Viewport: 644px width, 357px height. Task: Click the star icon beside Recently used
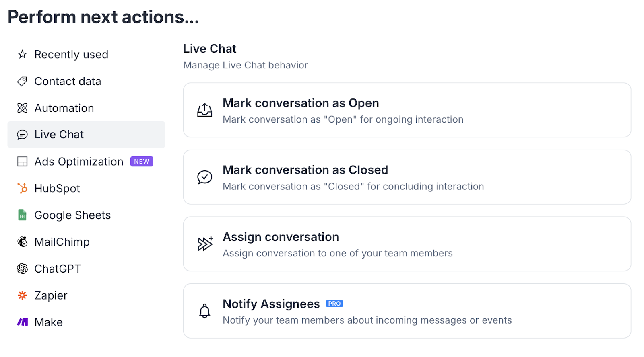click(x=22, y=55)
